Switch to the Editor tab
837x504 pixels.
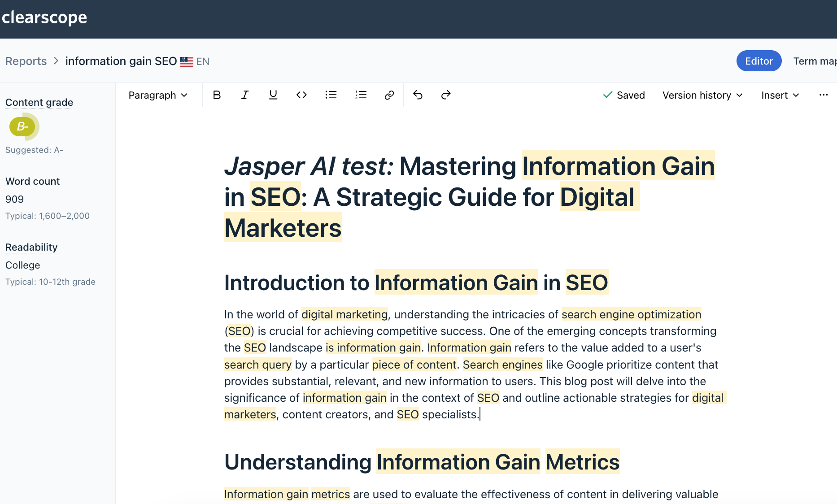[x=759, y=61]
